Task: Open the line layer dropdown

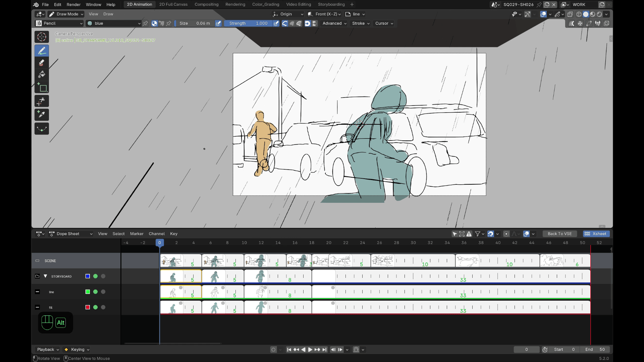Action: click(355, 14)
